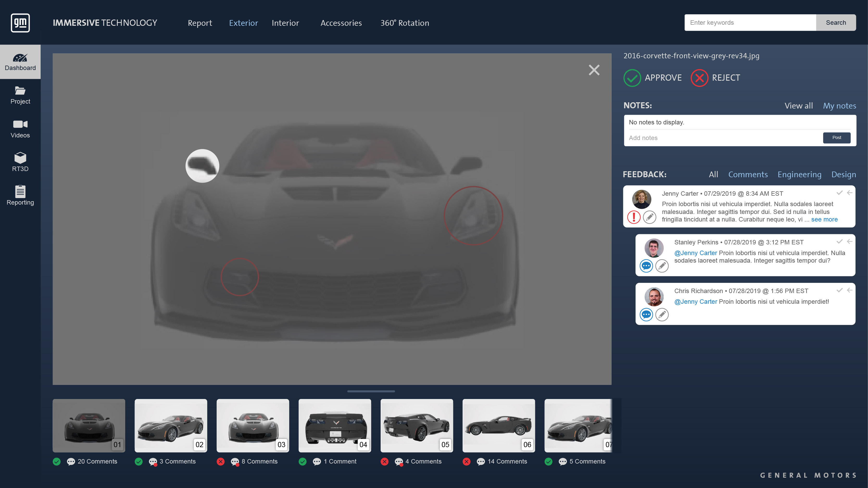This screenshot has height=488, width=868.
Task: Open the chat bubble icon on Chris Richardson's comment
Action: (x=646, y=315)
